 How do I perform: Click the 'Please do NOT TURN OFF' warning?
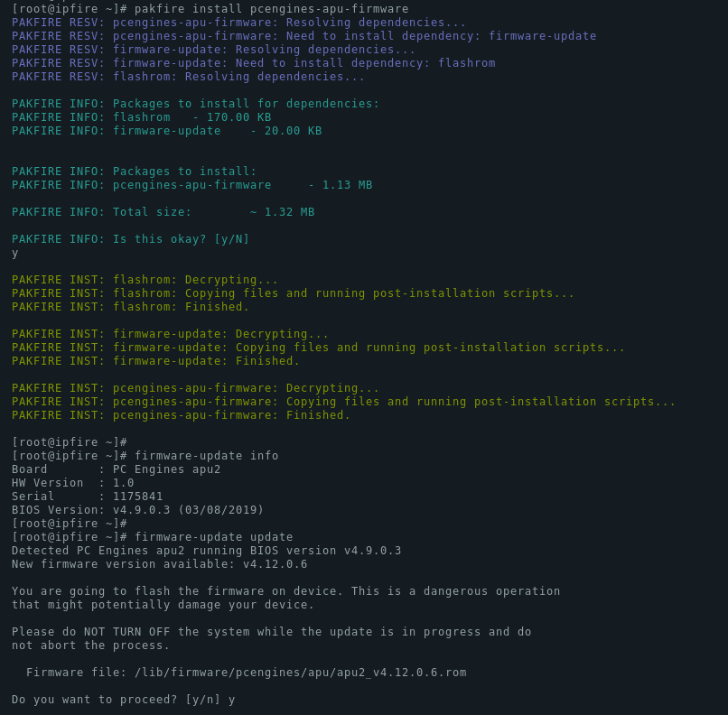[272, 638]
